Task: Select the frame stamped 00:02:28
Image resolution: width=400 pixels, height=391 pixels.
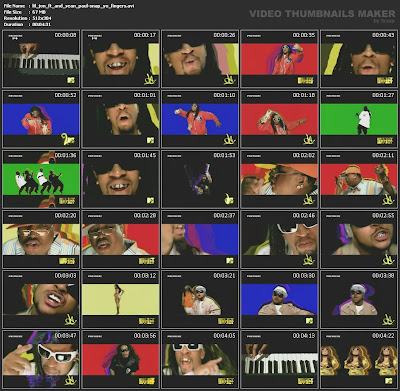Action: coord(120,239)
